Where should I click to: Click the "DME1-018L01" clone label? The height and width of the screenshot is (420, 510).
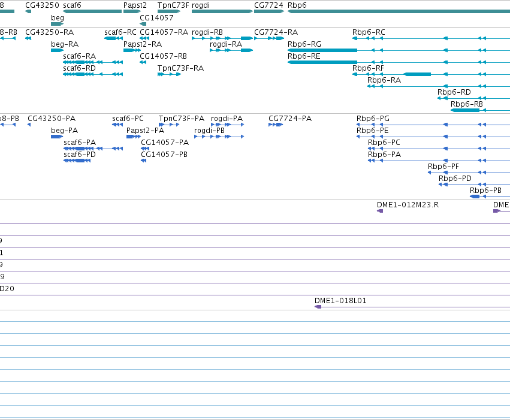340,301
